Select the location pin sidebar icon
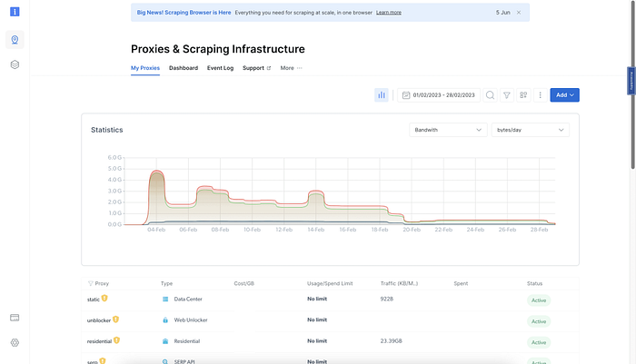The image size is (636, 364). point(15,40)
